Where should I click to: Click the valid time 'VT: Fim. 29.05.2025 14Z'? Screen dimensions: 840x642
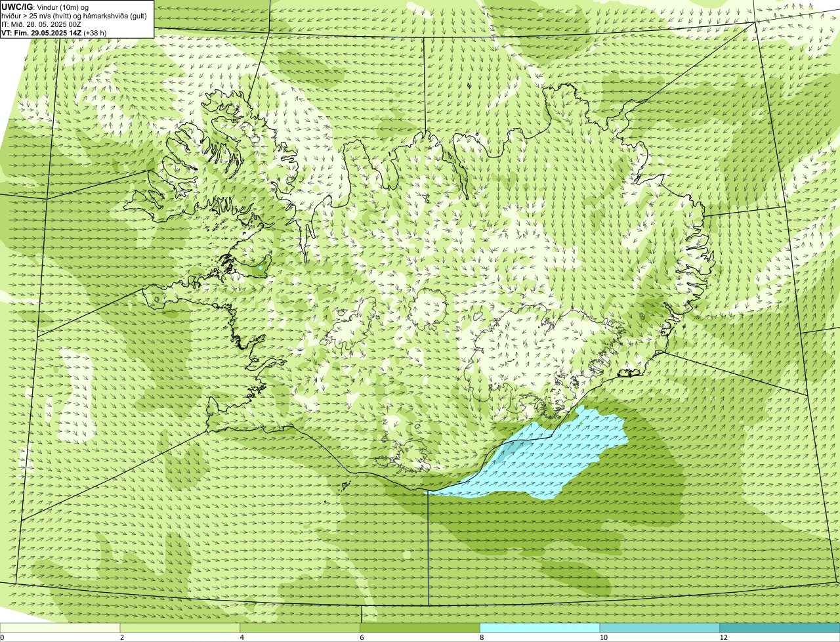42,33
